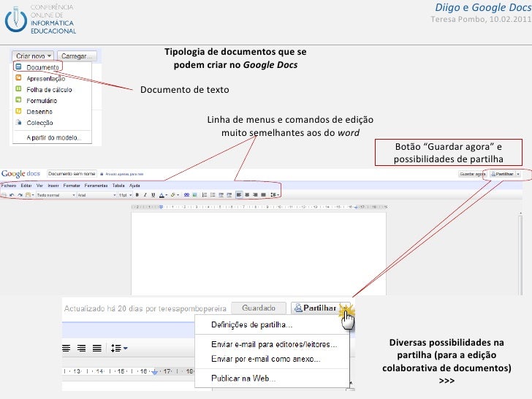
Task: Click the Insert link icon
Action: coord(186,194)
